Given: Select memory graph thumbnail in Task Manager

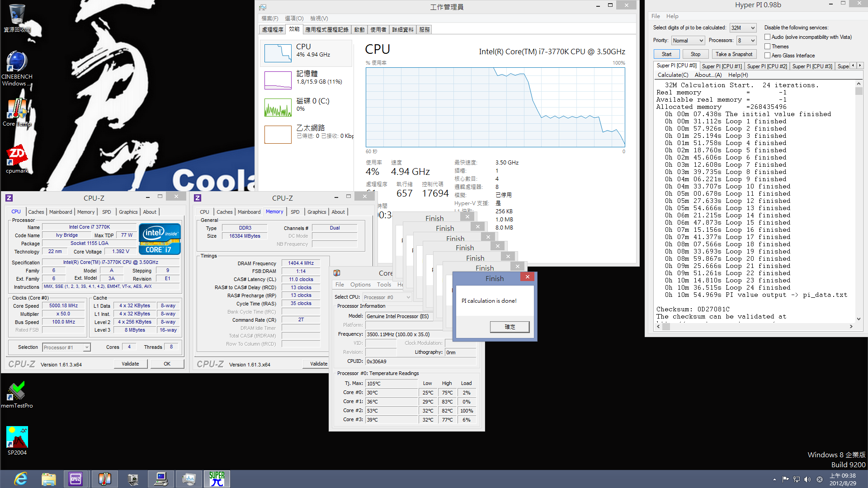Looking at the screenshot, I should (x=278, y=80).
